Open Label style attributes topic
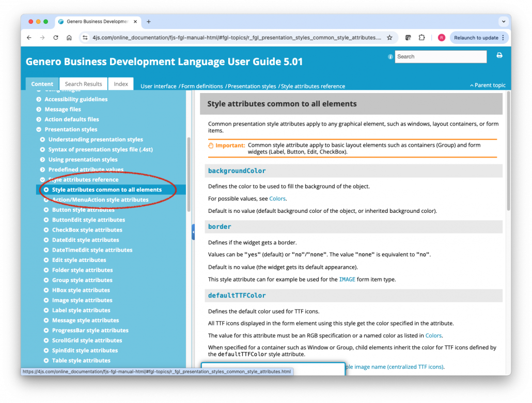Image resolution: width=532 pixels, height=403 pixels. [x=81, y=311]
